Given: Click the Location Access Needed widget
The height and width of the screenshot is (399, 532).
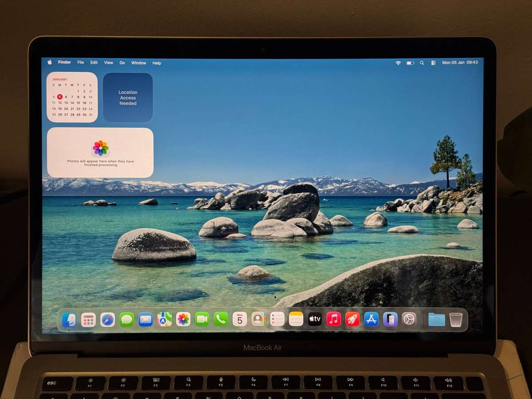Looking at the screenshot, I should pos(128,98).
